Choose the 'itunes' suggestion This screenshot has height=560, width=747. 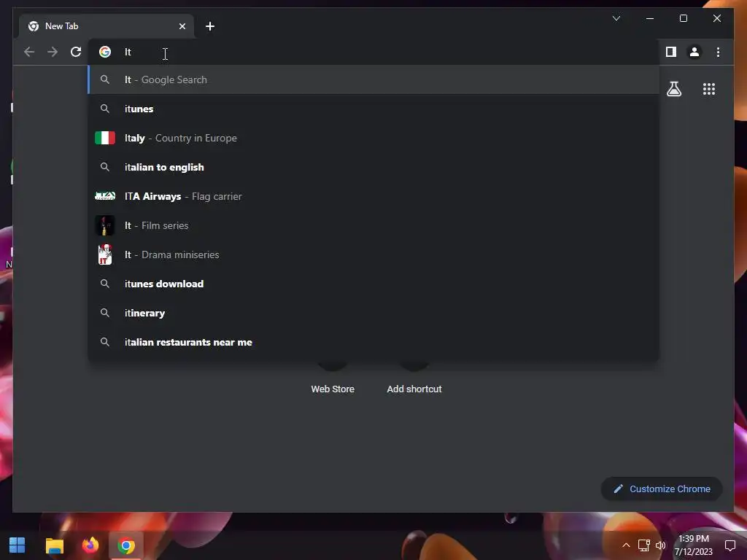coord(373,109)
